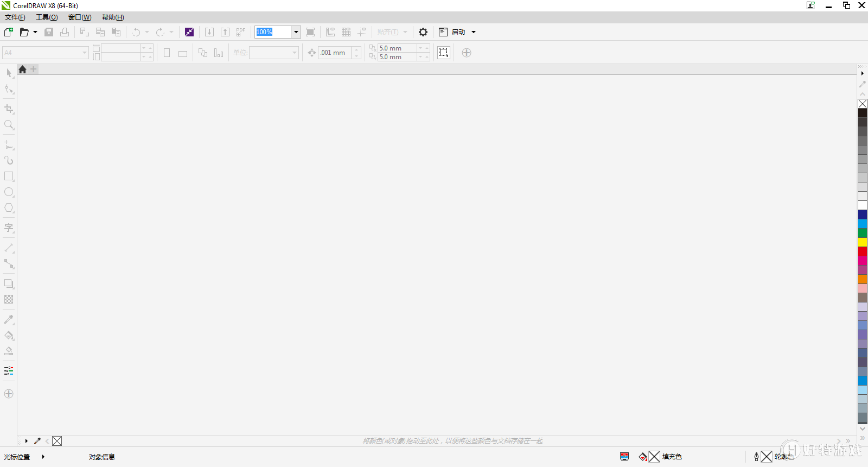Viewport: 868px width, 467px height.
Task: Select the Interactive Fill bucket tool
Action: pos(9,336)
